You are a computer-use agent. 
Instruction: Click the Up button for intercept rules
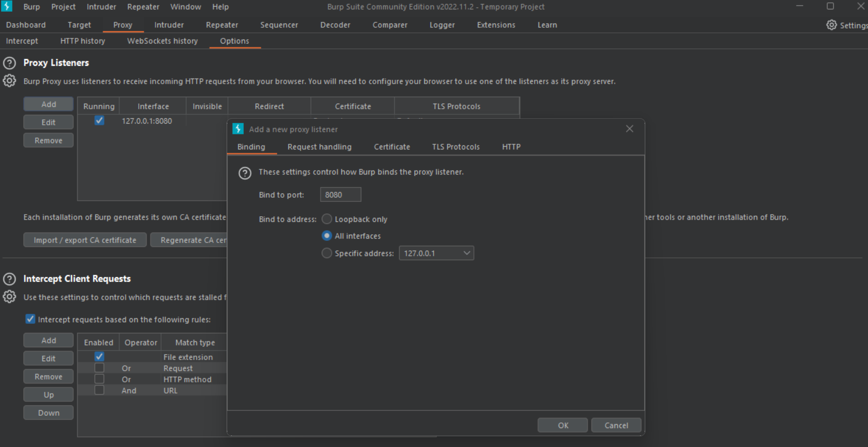point(49,395)
